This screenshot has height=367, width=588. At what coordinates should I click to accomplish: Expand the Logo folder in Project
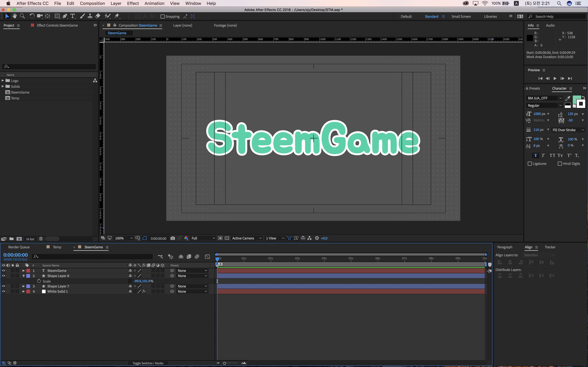point(3,81)
